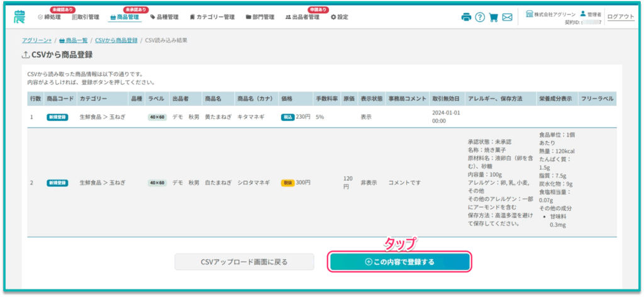644x297 pixels.
Task: Click the shopping cart icon
Action: [494, 17]
